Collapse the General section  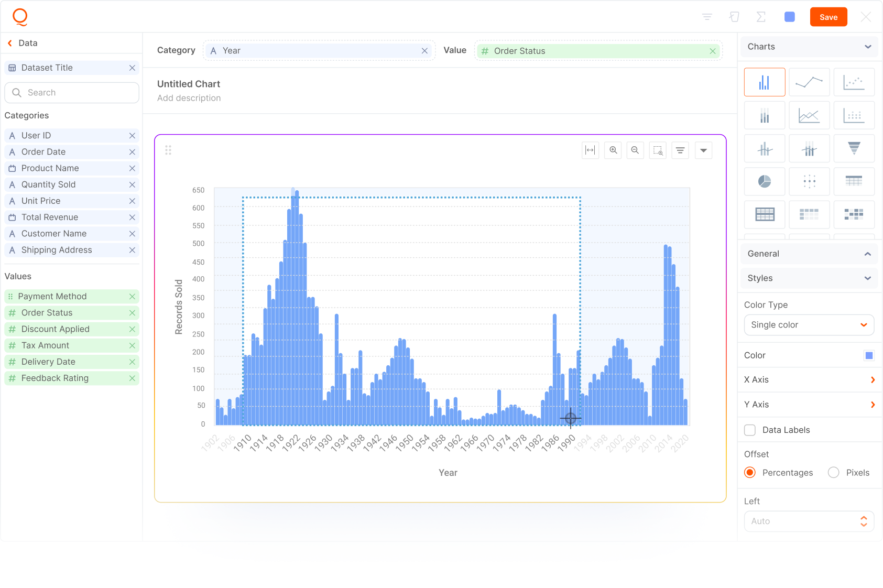809,254
